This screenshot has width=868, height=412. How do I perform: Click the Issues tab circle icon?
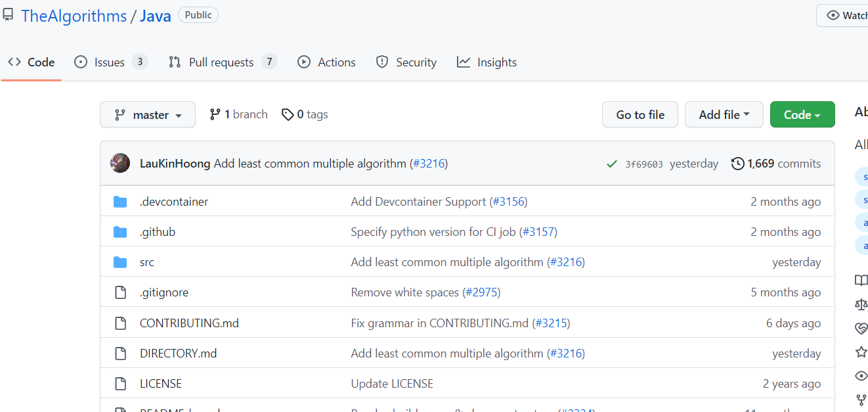[x=81, y=62]
